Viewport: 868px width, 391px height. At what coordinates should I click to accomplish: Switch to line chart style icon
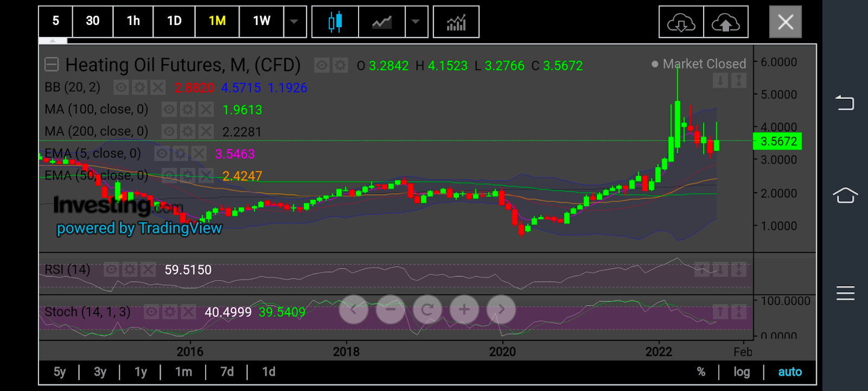coord(382,22)
